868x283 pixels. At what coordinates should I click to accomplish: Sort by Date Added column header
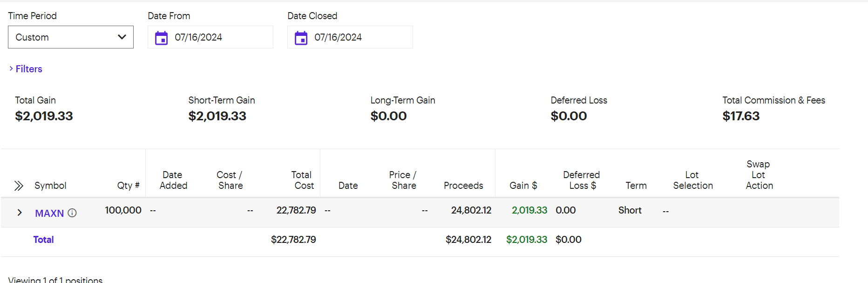pos(173,180)
